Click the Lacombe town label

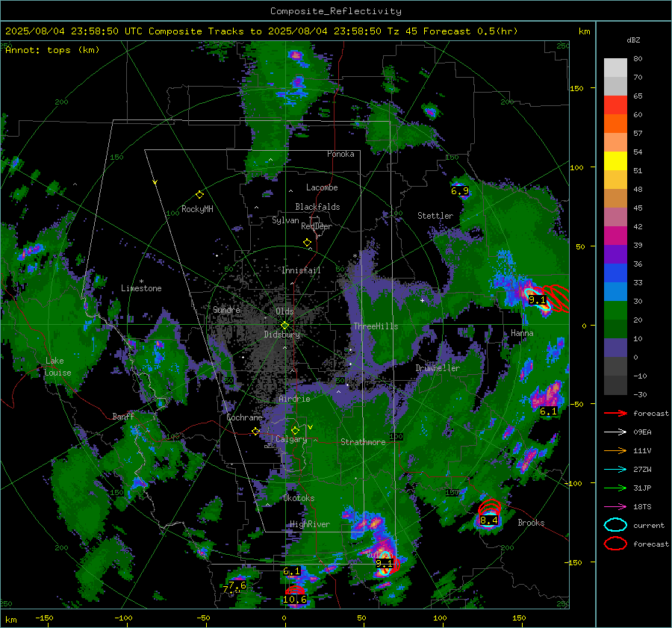(x=322, y=187)
